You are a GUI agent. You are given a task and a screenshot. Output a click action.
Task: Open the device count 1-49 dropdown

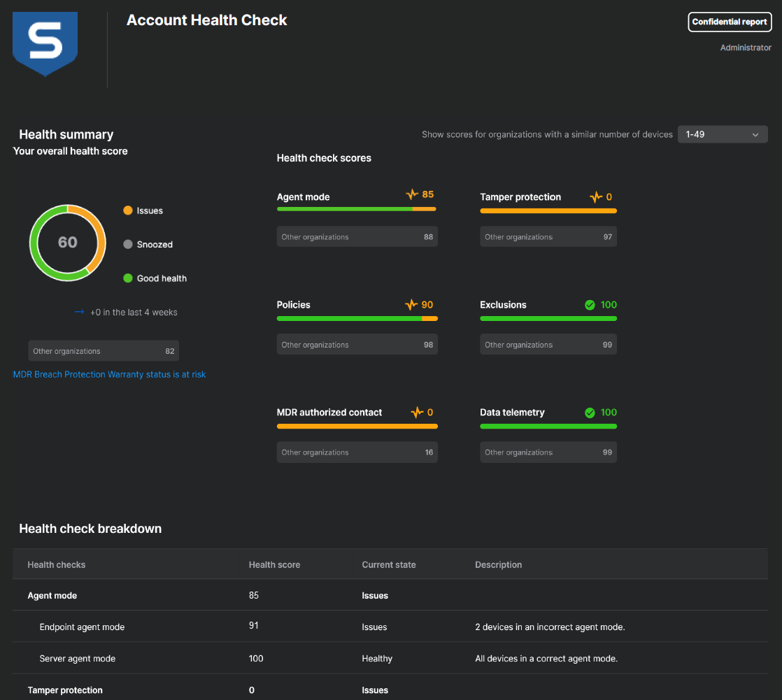click(722, 134)
